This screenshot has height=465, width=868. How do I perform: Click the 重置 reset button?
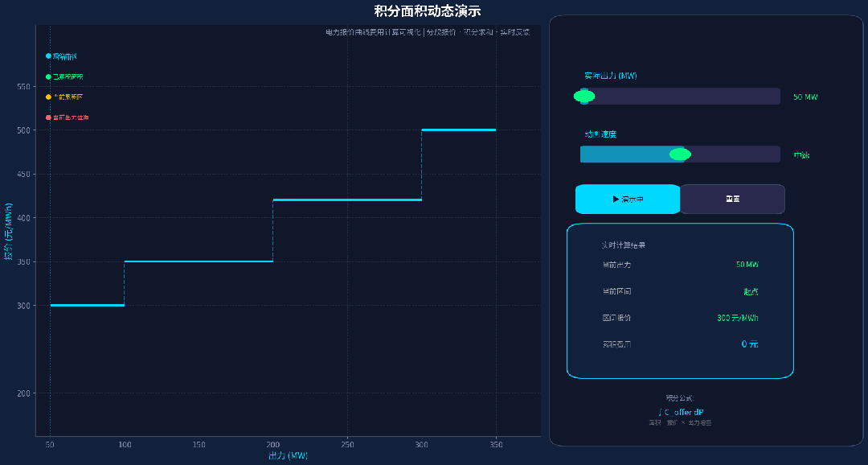point(732,199)
